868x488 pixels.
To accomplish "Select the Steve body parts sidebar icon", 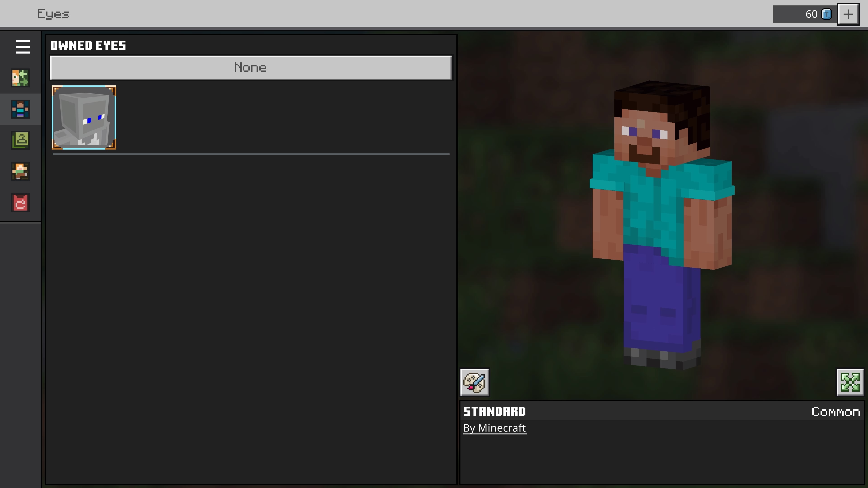I will pos(20,109).
